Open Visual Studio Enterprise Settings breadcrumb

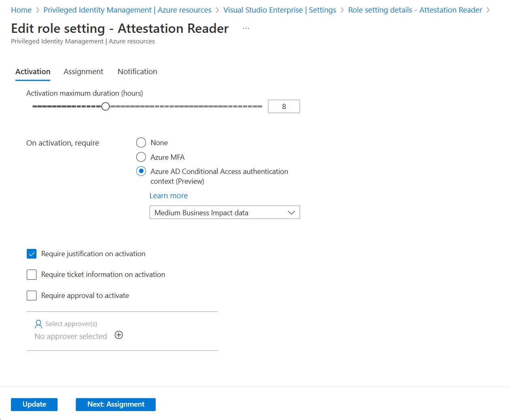click(x=280, y=10)
